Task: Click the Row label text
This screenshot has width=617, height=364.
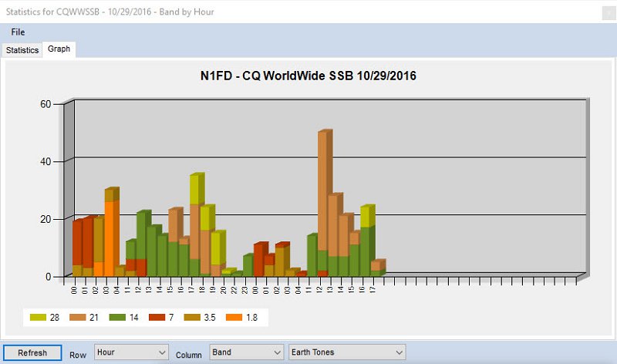Action: 78,355
